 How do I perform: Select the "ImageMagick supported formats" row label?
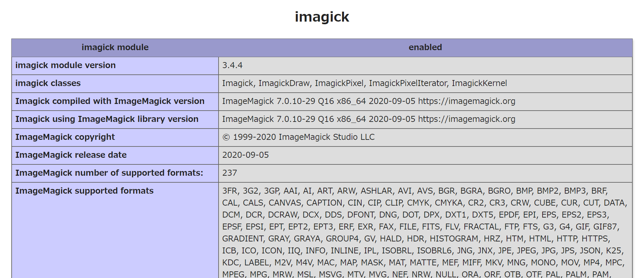[84, 191]
